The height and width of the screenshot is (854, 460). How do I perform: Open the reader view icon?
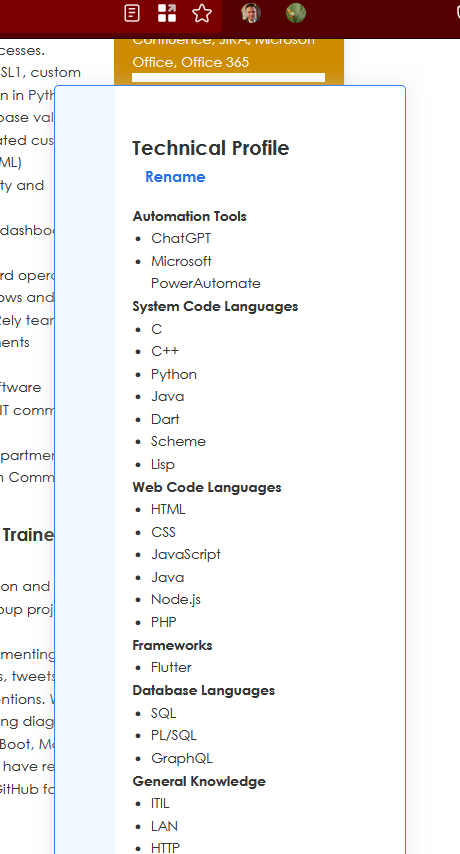point(132,13)
